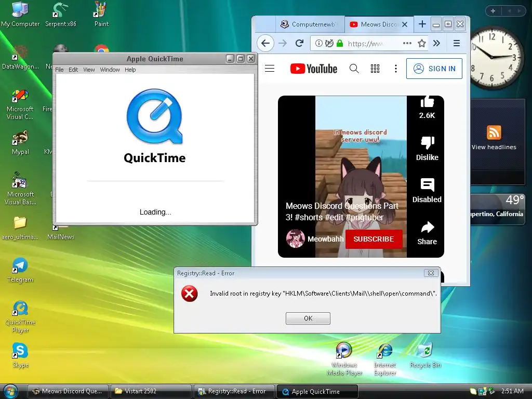Click the browser back arrow
Viewport: 532px width, 399px height.
point(265,43)
